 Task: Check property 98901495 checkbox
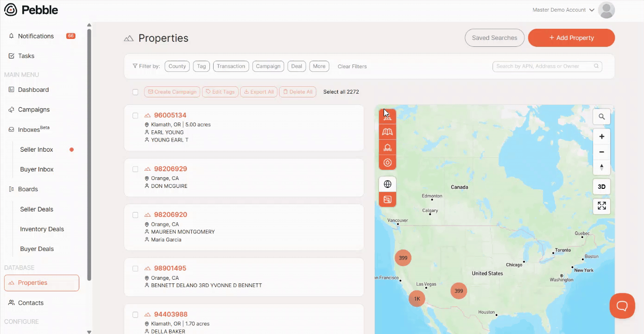pos(135,269)
